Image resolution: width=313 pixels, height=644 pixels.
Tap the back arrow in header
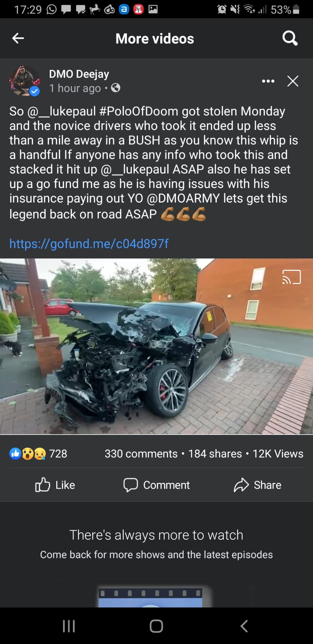click(x=18, y=38)
